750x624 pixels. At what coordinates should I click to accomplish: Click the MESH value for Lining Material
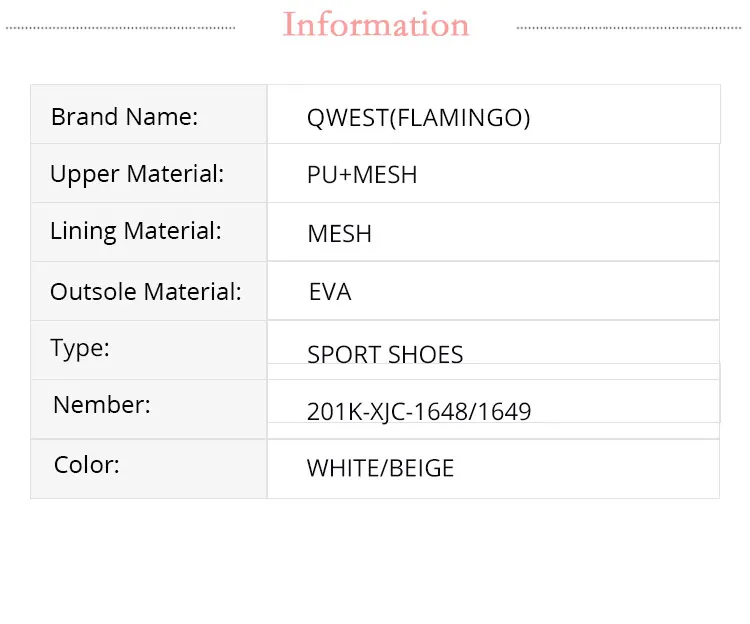pos(339,234)
